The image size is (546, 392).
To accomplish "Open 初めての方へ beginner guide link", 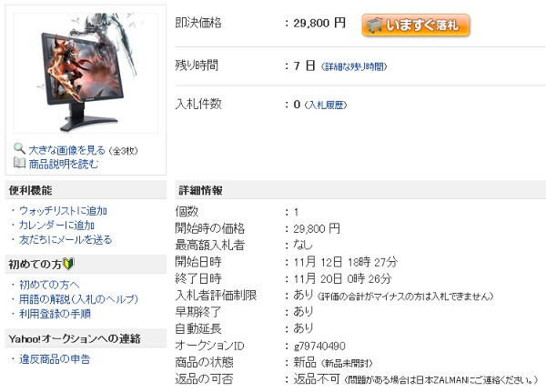I will pyautogui.click(x=49, y=285).
